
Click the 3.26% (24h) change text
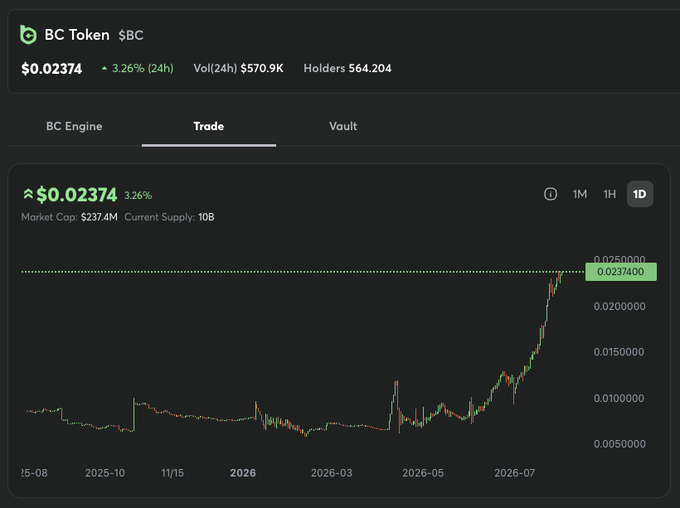tap(143, 69)
